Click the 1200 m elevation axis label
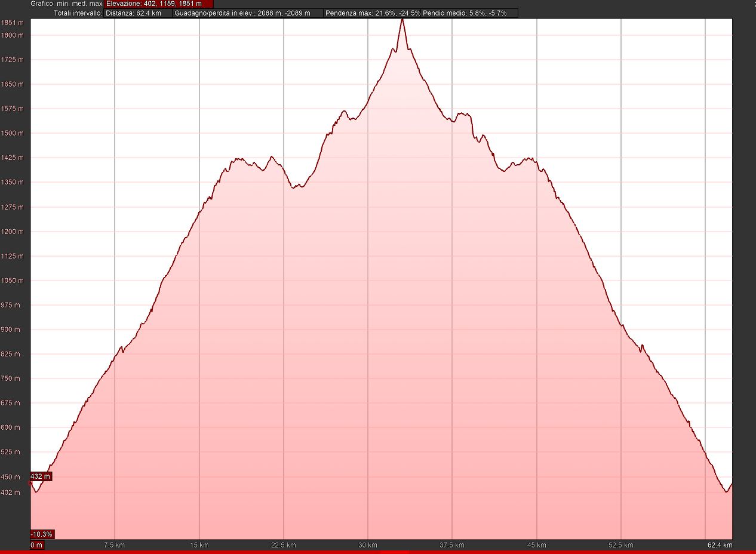Viewport: 756px width, 554px height. [x=13, y=232]
